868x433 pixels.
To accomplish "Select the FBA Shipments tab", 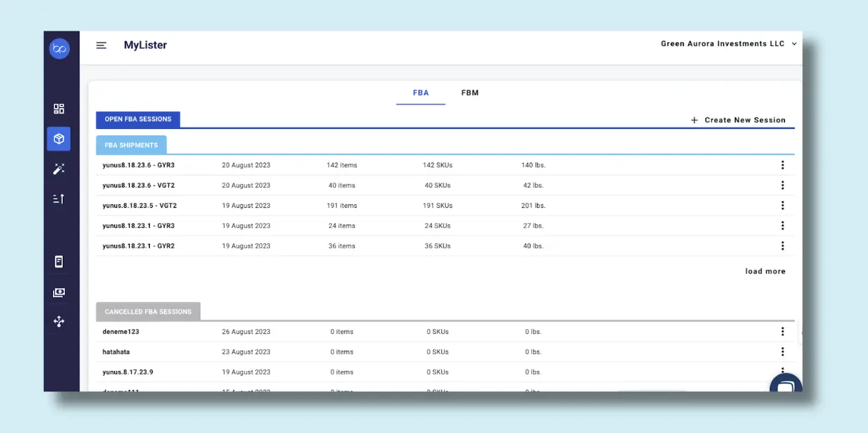I will coord(131,145).
